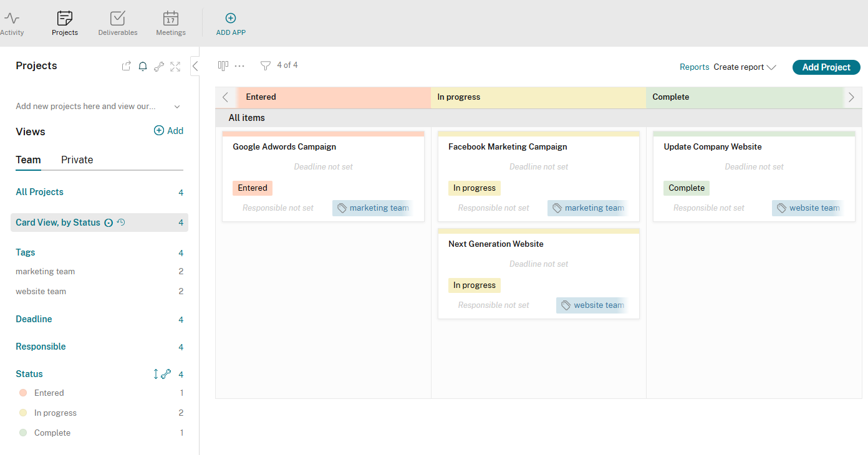Open the Reports link
868x455 pixels.
[x=694, y=67]
